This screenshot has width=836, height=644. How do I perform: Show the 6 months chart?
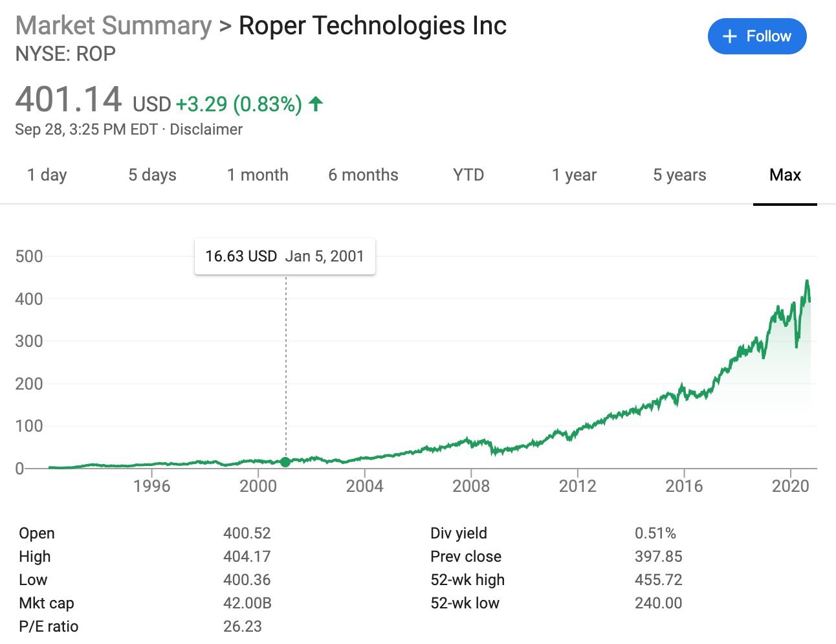pos(363,175)
